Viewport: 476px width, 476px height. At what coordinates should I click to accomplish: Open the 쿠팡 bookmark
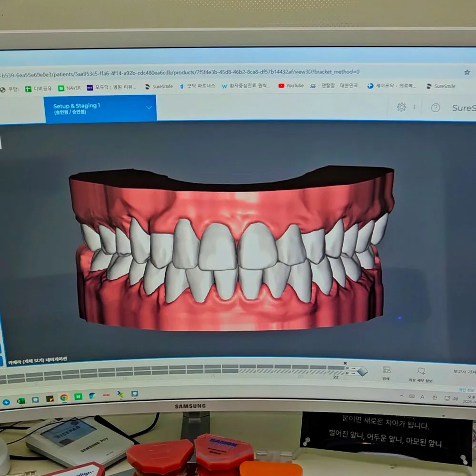[10, 89]
